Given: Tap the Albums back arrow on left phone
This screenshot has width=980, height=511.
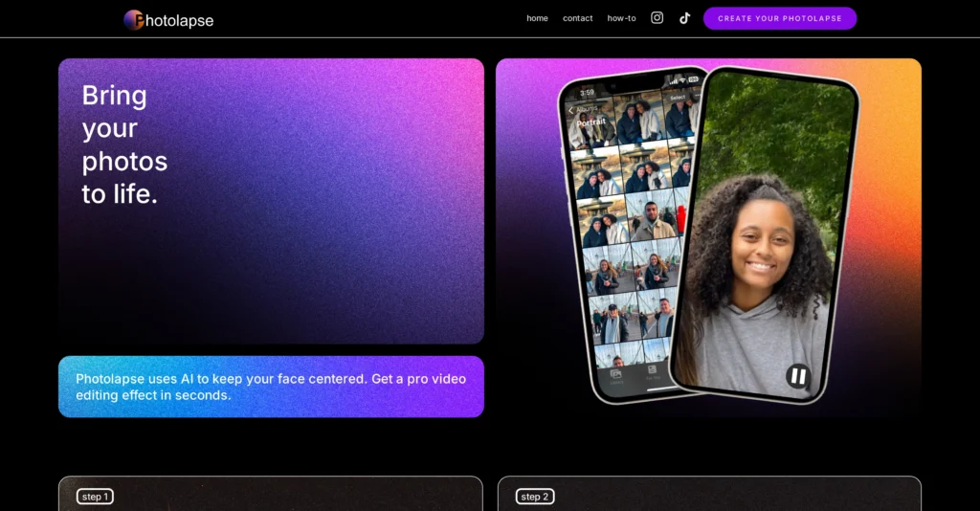Looking at the screenshot, I should coord(571,110).
